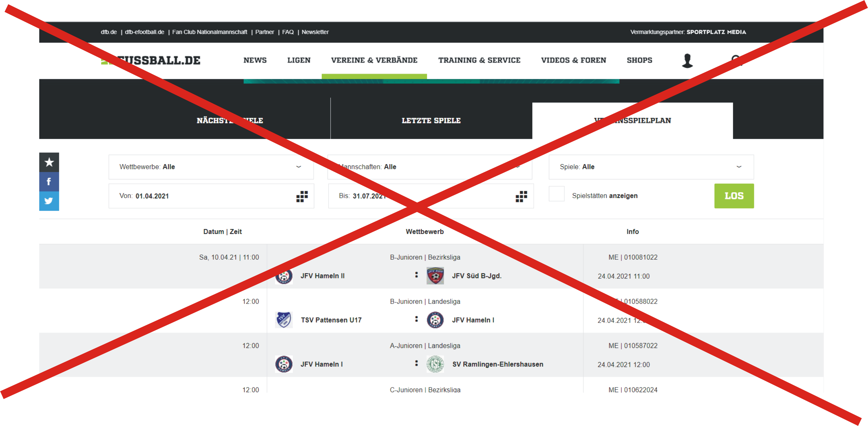Expand the Spiele dropdown
Image resolution: width=868 pixels, height=426 pixels.
(x=651, y=167)
